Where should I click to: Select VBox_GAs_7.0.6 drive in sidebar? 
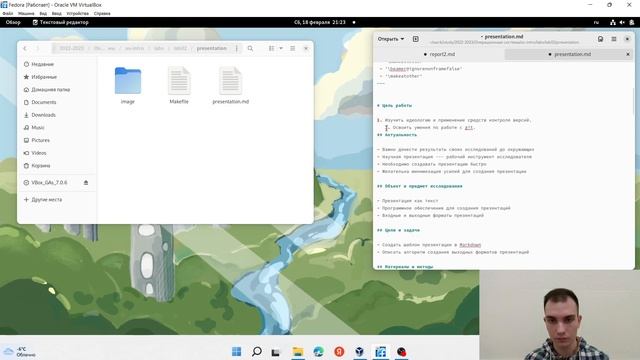49,182
